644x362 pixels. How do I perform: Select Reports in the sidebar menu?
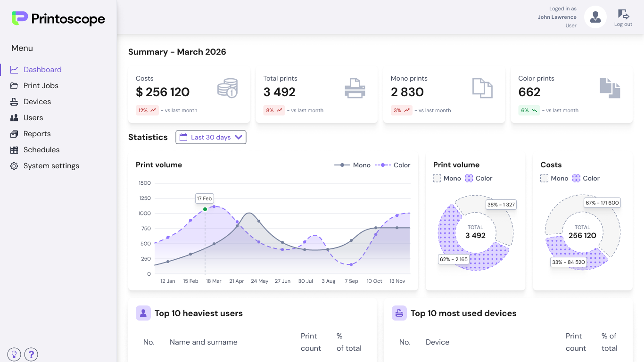click(x=37, y=133)
